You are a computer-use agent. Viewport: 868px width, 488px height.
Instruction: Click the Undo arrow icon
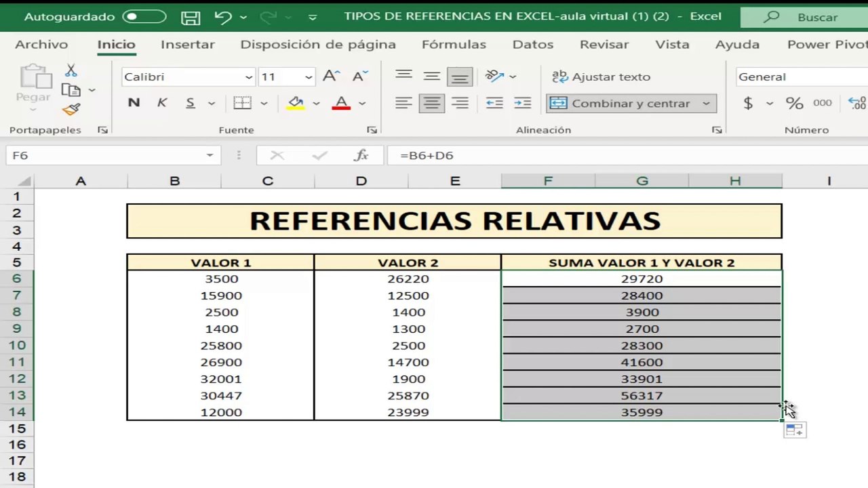pos(222,17)
